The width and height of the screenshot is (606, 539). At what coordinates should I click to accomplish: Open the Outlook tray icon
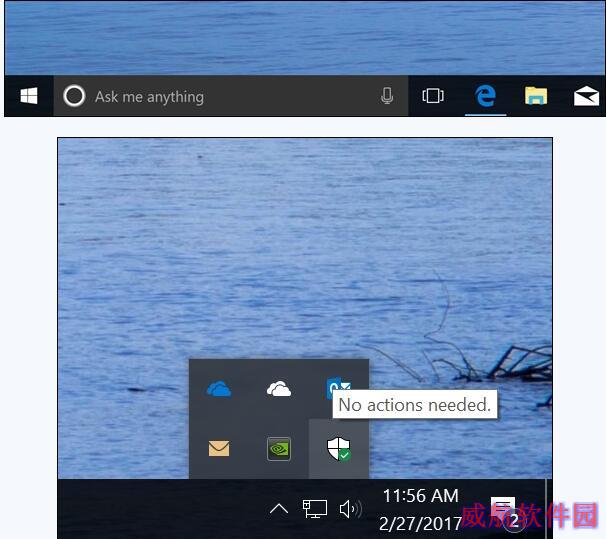(x=339, y=389)
